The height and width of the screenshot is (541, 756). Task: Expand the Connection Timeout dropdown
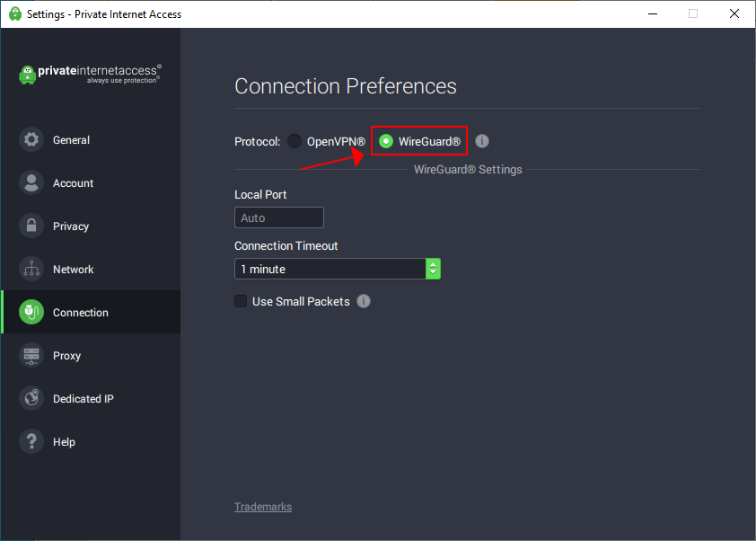(330, 269)
